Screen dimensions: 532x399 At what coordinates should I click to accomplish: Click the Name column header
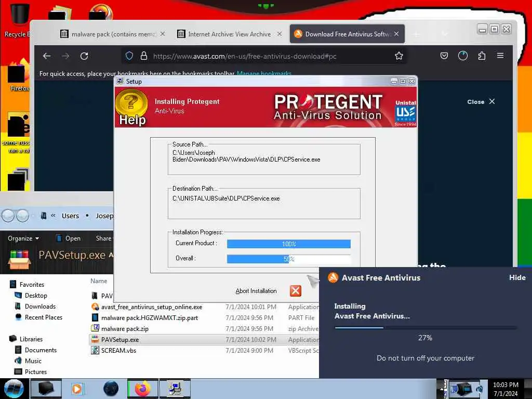click(x=99, y=281)
